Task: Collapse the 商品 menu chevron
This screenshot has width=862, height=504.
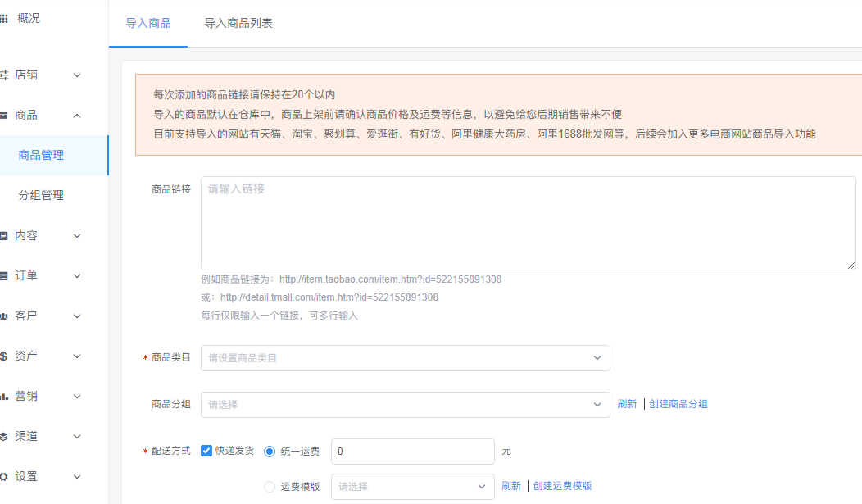Action: point(77,116)
